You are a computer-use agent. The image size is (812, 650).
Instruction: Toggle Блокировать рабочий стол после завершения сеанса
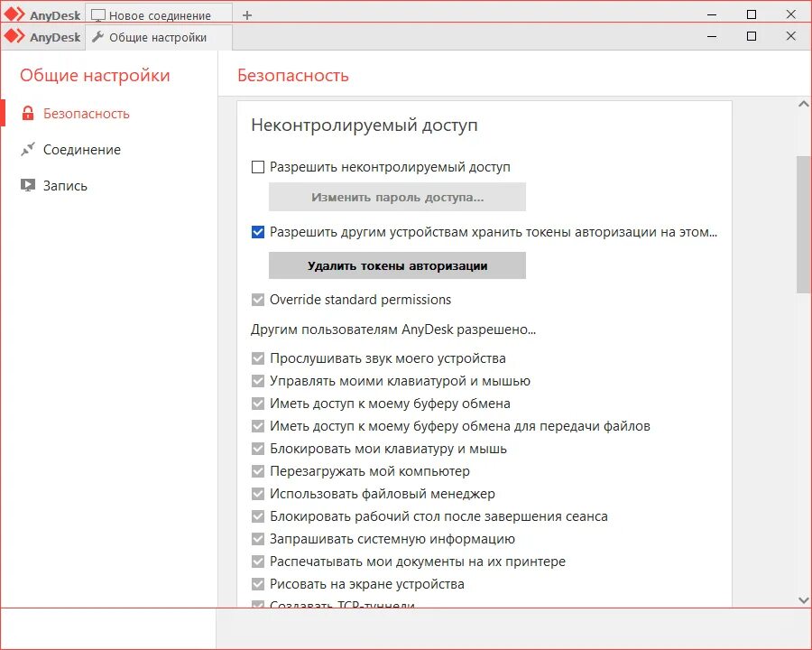pos(258,516)
